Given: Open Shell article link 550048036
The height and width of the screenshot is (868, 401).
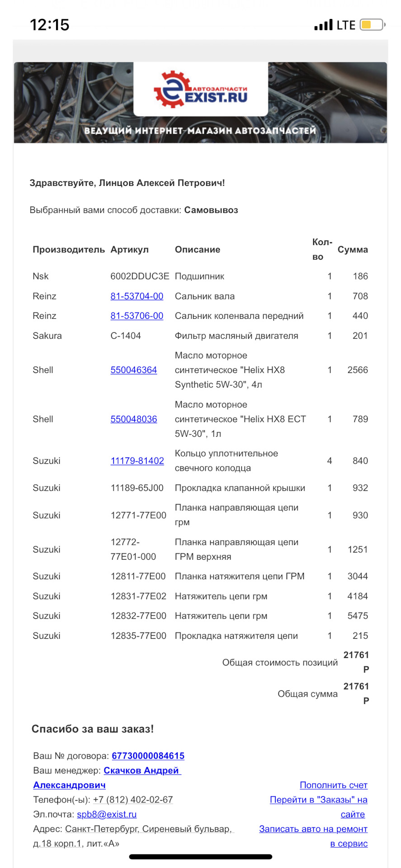Looking at the screenshot, I should (x=133, y=419).
